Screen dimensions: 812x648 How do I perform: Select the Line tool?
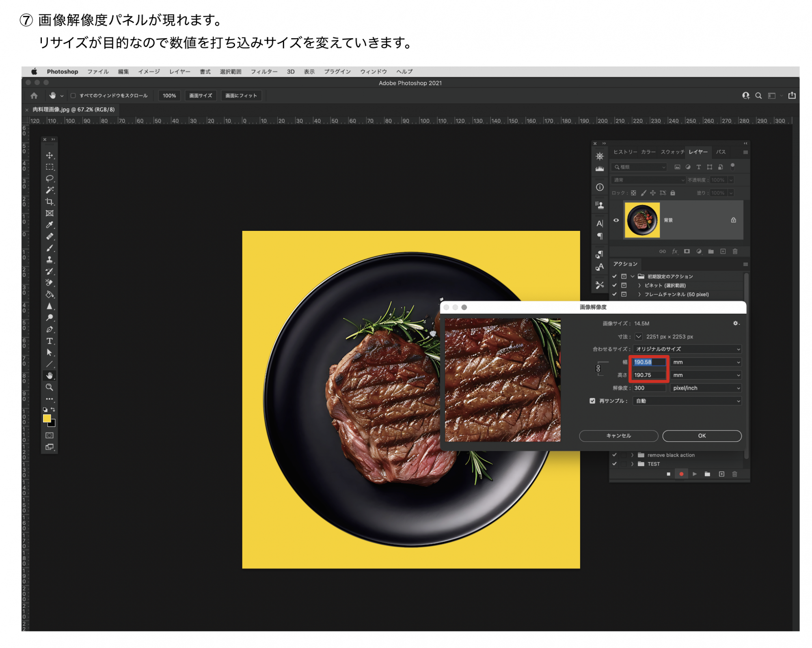coord(50,364)
